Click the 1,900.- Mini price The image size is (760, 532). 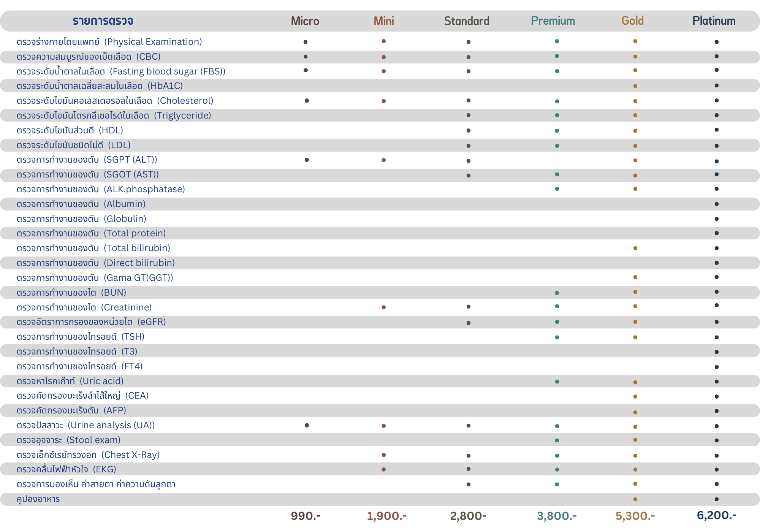(386, 516)
